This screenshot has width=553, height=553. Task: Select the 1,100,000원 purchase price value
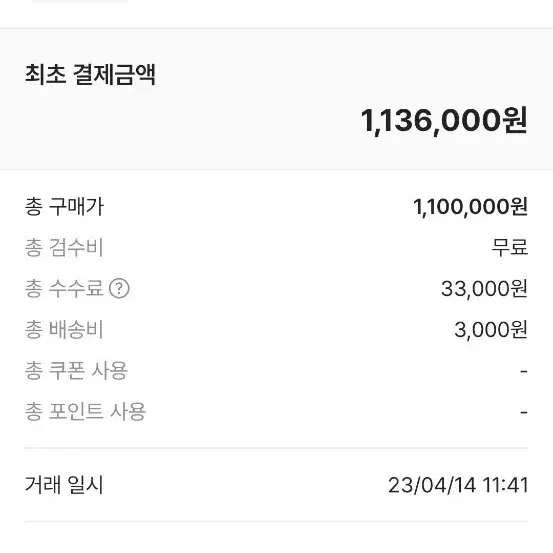[x=470, y=207]
